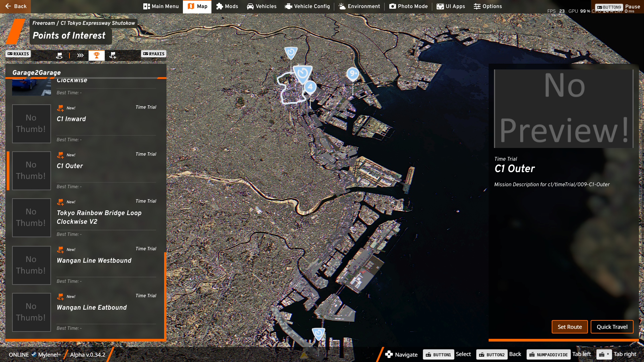The image size is (644, 362).
Task: Click the Wangan Line Eatbound thumbnail placeholder
Action: pos(32,312)
